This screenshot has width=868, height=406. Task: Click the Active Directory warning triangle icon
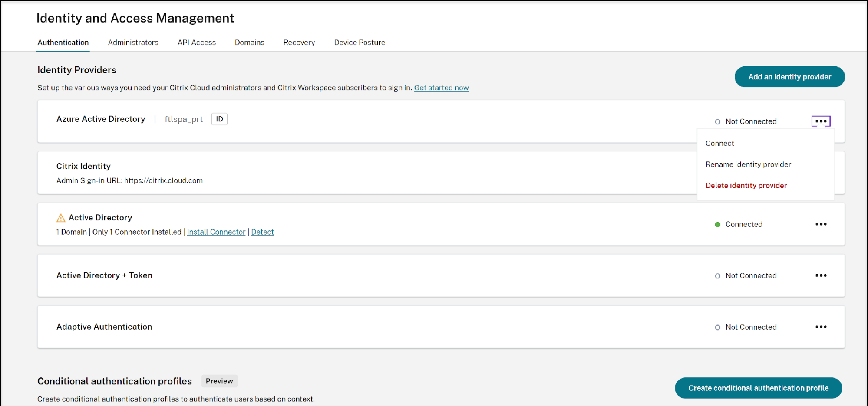point(61,218)
